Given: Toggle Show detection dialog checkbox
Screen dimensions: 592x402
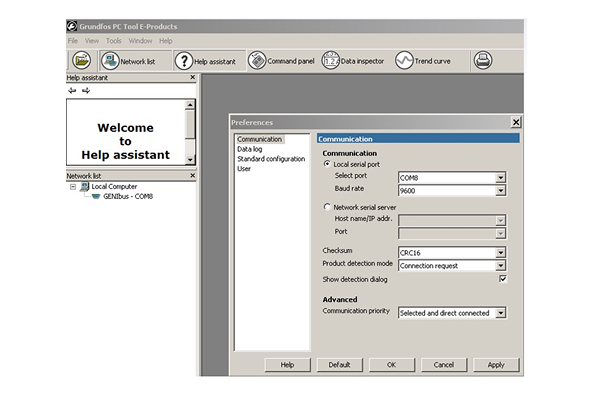Looking at the screenshot, I should (x=503, y=279).
